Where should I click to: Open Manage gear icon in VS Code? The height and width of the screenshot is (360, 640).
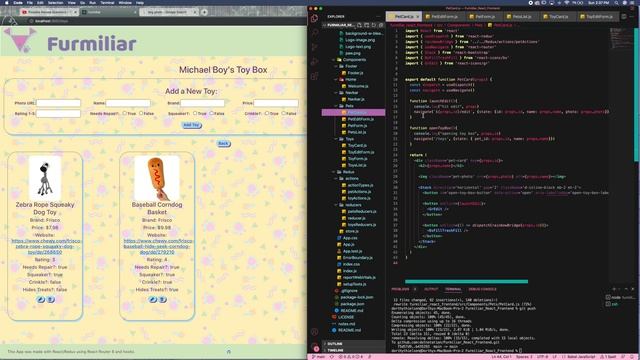314,347
